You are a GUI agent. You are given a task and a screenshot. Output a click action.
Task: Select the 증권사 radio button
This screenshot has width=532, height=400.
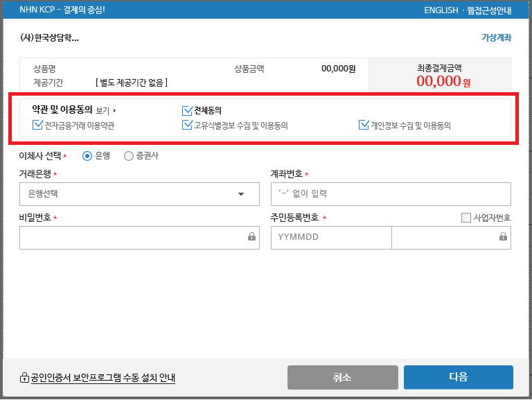[x=129, y=156]
